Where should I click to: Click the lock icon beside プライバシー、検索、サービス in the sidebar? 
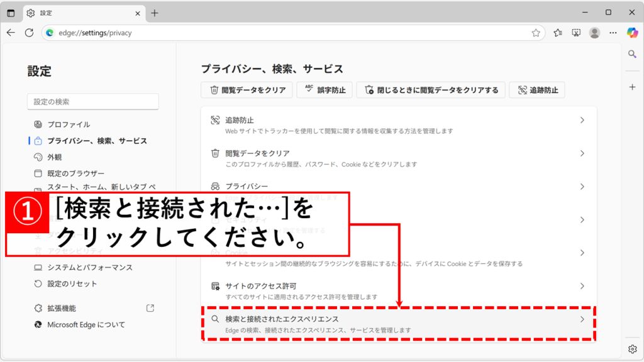tap(38, 141)
